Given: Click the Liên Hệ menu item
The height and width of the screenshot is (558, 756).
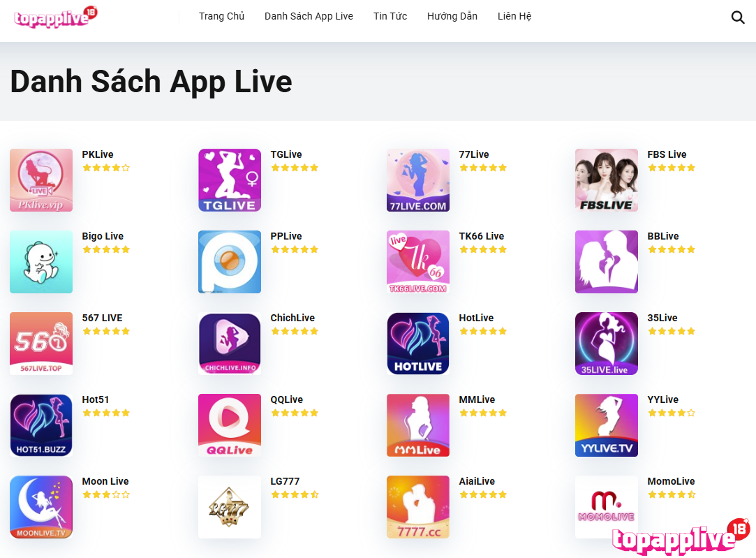Looking at the screenshot, I should 514,16.
